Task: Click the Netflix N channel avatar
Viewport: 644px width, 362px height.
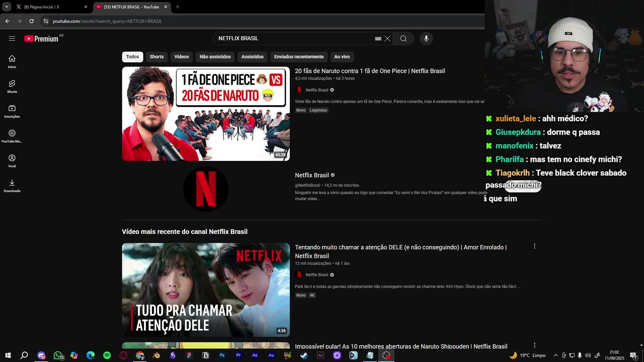Action: tap(206, 189)
